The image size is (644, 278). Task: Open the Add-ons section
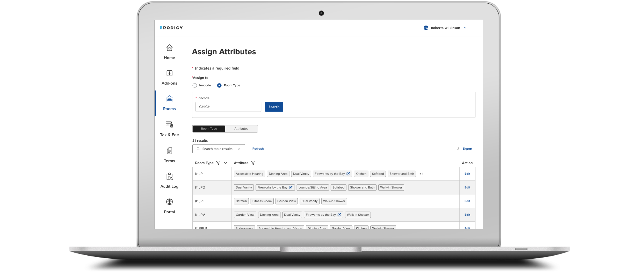click(169, 77)
